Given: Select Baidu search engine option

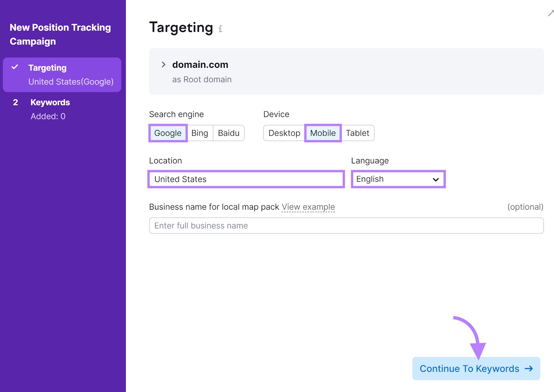Looking at the screenshot, I should click(x=229, y=133).
